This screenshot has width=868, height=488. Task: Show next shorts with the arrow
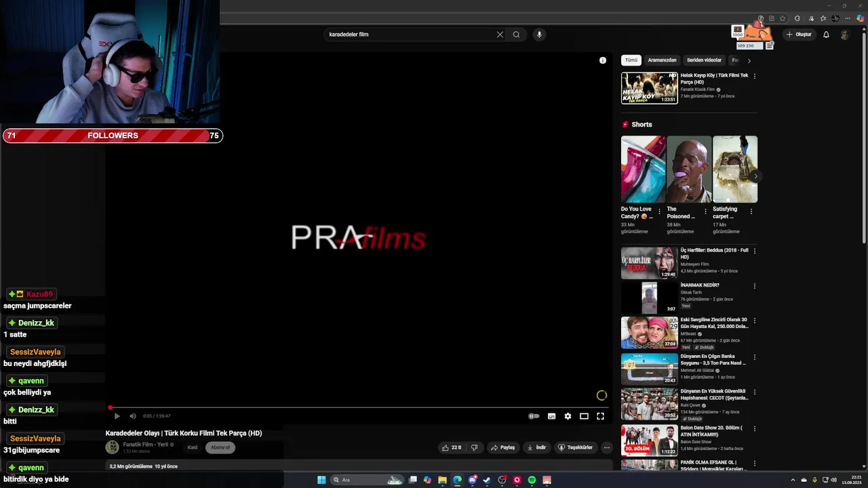(755, 176)
